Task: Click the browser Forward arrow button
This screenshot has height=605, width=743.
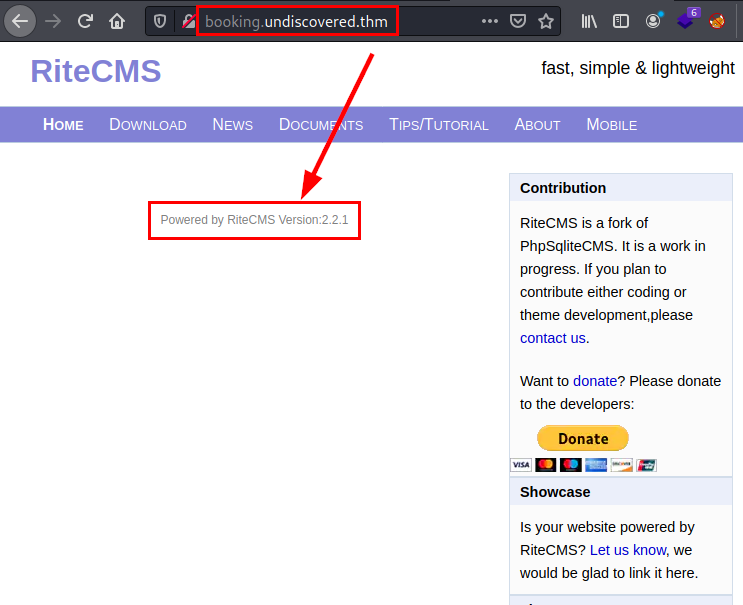Action: pos(53,21)
